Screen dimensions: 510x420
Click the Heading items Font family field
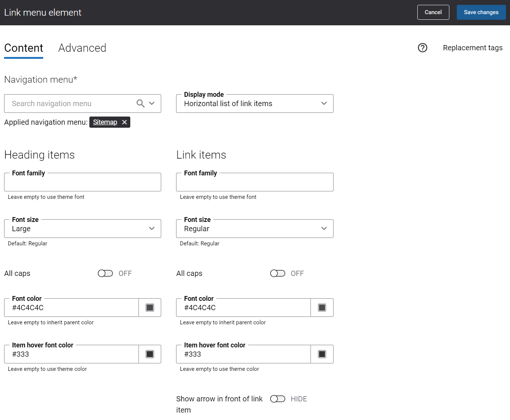pyautogui.click(x=83, y=182)
